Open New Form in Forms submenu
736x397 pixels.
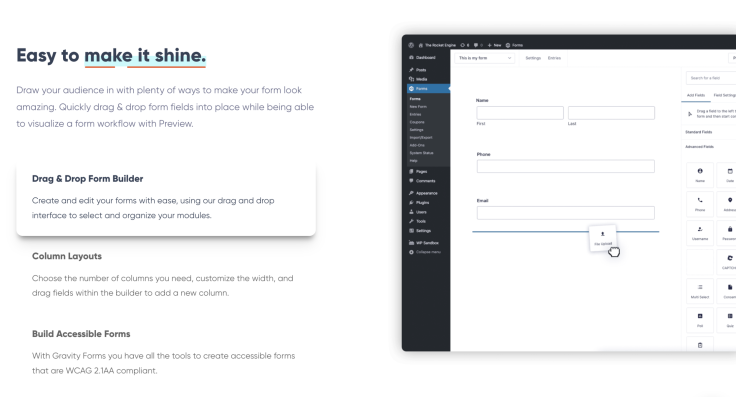pos(418,107)
